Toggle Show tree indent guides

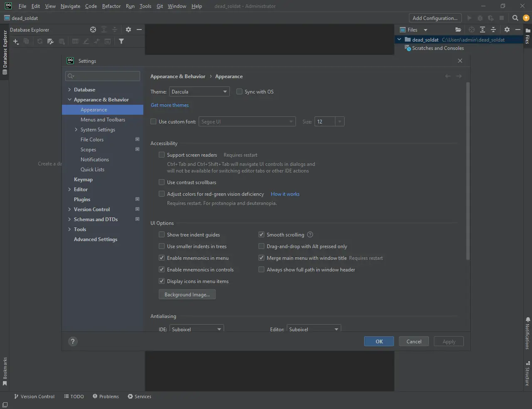162,234
